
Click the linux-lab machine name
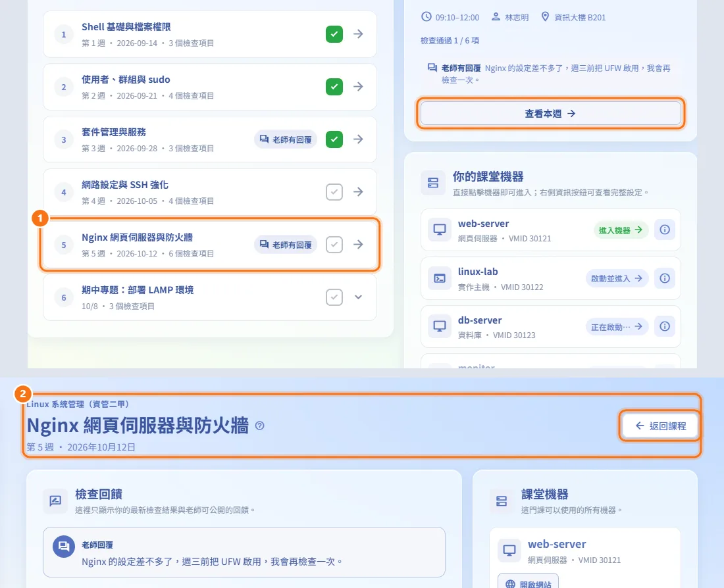478,272
